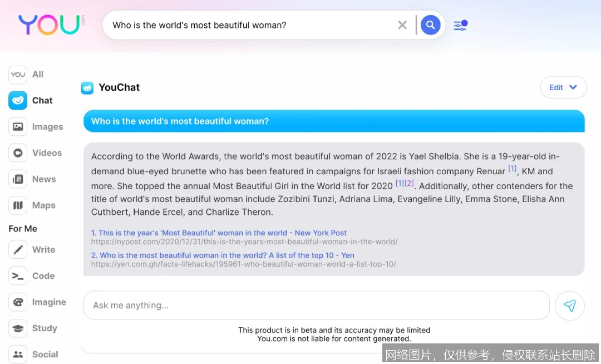This screenshot has height=364, width=601.
Task: Open the You.com logo home link
Action: coord(51,25)
